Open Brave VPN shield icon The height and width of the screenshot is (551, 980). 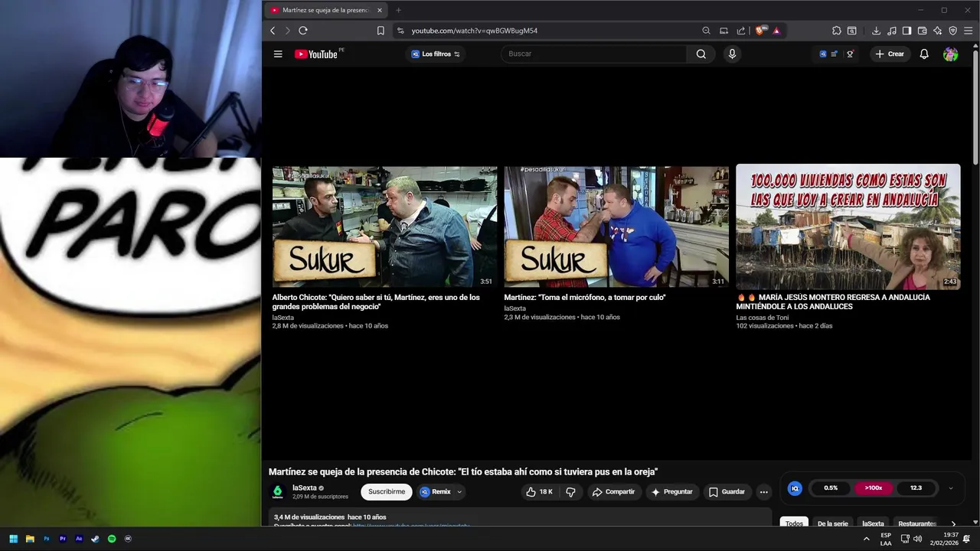point(952,31)
